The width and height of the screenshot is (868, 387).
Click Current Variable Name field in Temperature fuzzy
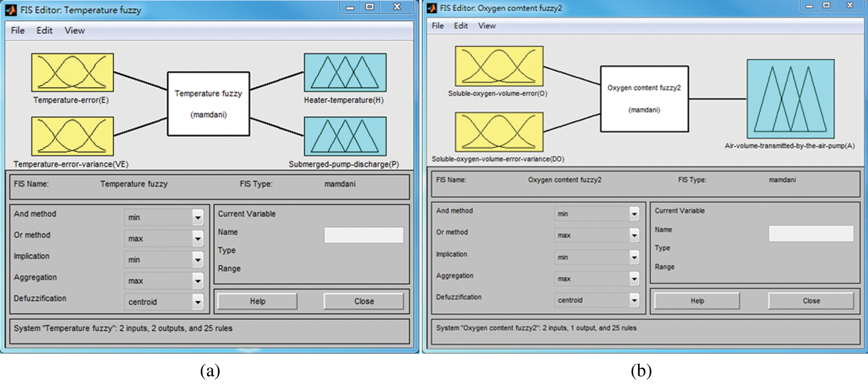click(x=364, y=235)
